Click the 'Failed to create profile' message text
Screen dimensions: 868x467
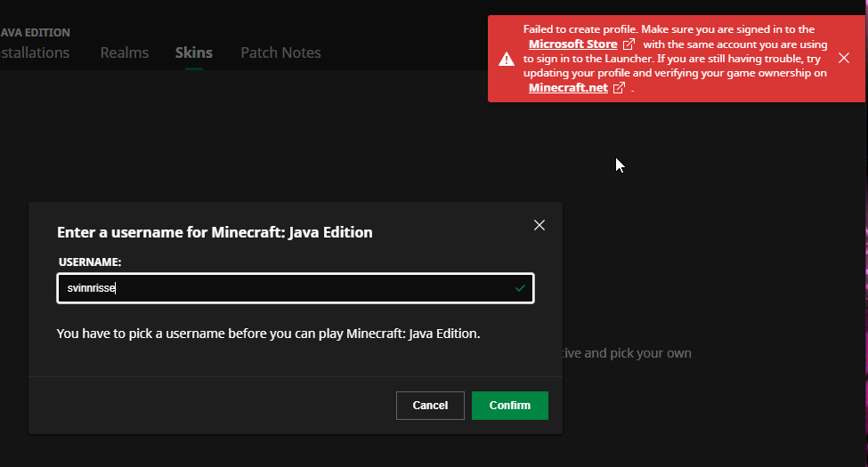668,29
